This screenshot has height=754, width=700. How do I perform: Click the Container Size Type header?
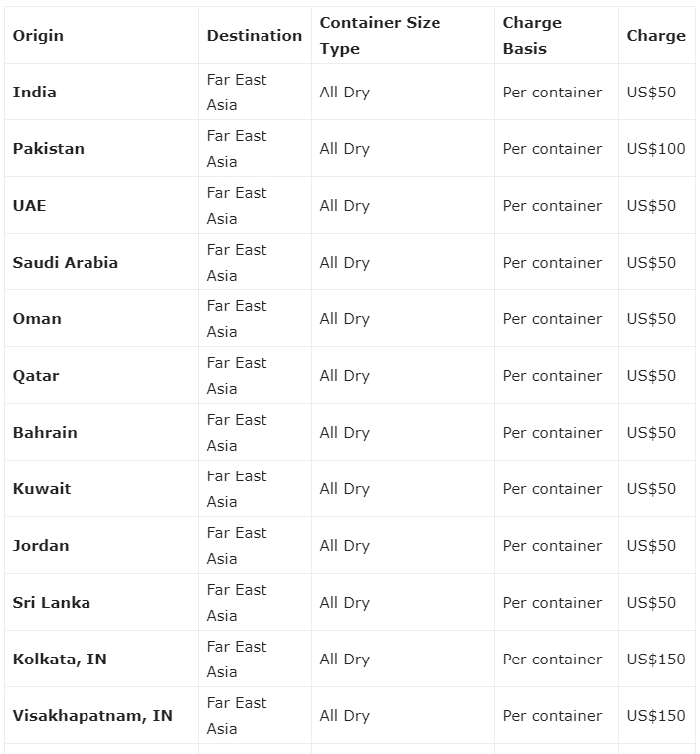[380, 36]
